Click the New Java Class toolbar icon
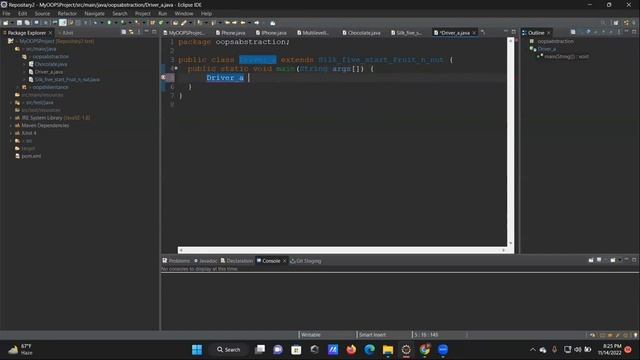The height and width of the screenshot is (360, 640). [161, 23]
